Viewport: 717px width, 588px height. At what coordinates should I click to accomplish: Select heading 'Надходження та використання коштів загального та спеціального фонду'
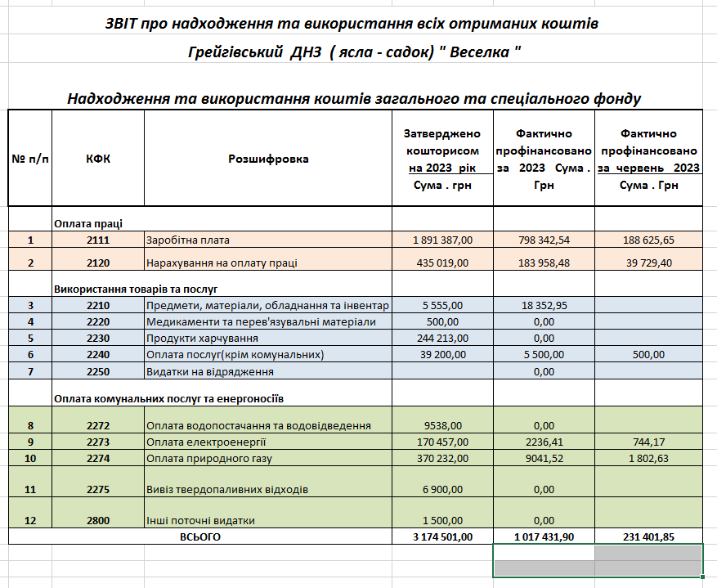pos(354,98)
